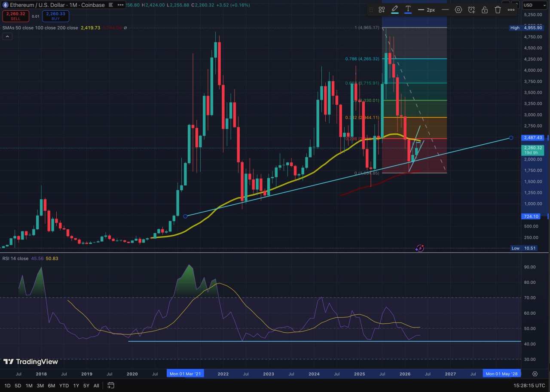Click the 724.10 price axis label
The width and height of the screenshot is (550, 392).
pyautogui.click(x=530, y=216)
